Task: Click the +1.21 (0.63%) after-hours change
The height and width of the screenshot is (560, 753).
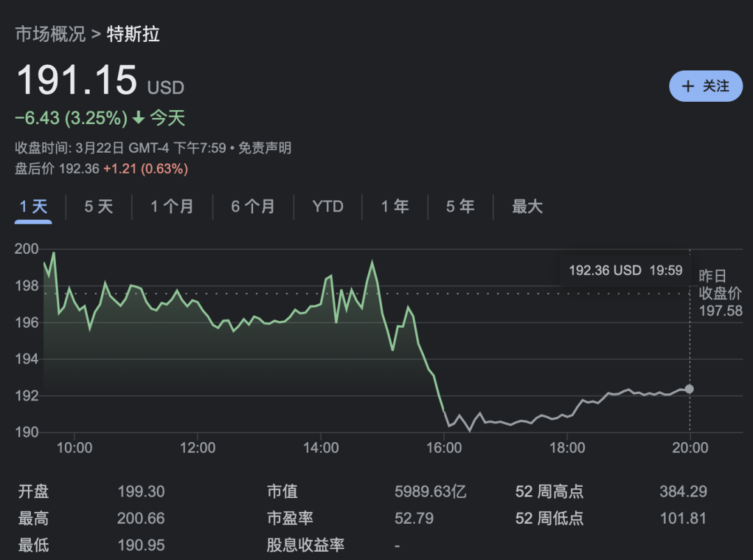Action: click(x=146, y=169)
